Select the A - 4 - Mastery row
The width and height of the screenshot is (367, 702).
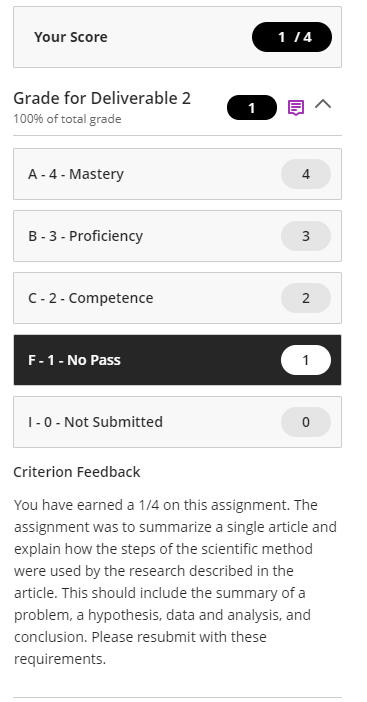[177, 174]
